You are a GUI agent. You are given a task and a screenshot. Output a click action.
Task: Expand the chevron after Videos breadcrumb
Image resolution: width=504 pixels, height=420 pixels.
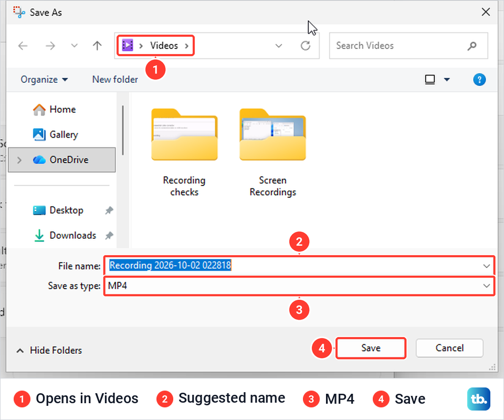187,46
